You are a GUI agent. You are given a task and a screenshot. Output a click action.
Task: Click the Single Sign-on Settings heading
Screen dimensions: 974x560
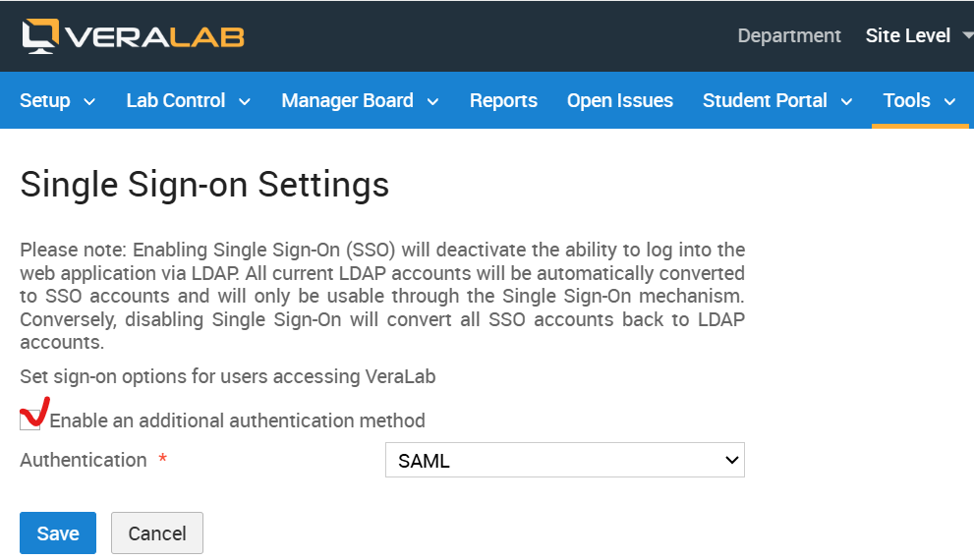(204, 185)
